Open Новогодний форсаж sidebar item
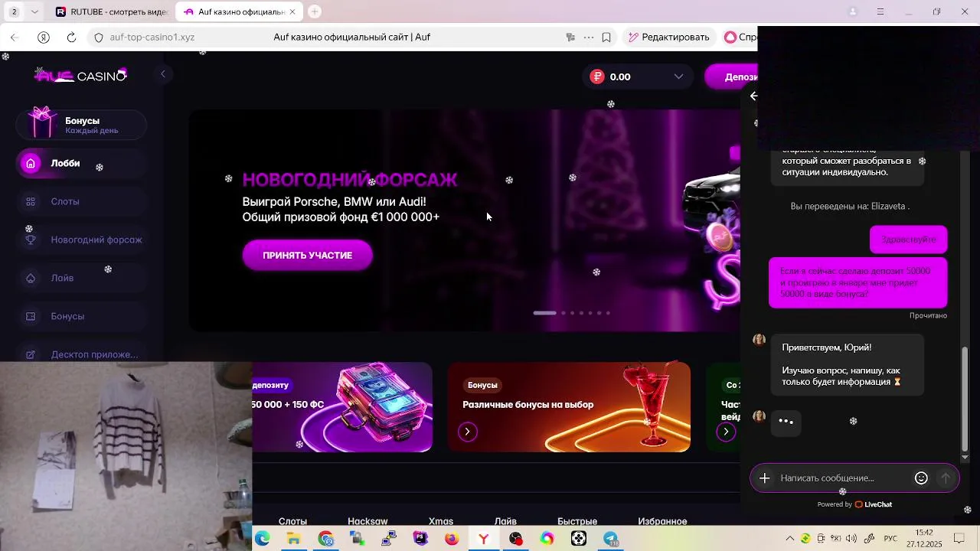980x551 pixels. click(x=81, y=240)
